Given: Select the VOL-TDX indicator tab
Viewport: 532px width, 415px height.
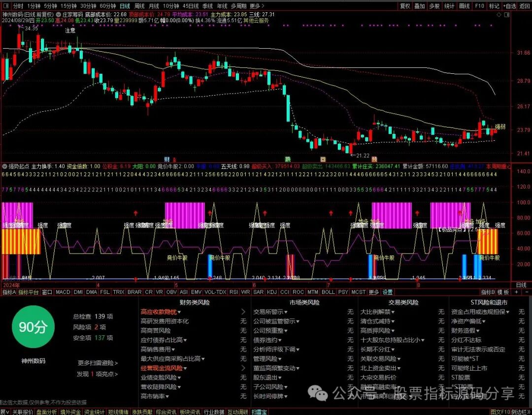Looking at the screenshot, I should coord(215,292).
